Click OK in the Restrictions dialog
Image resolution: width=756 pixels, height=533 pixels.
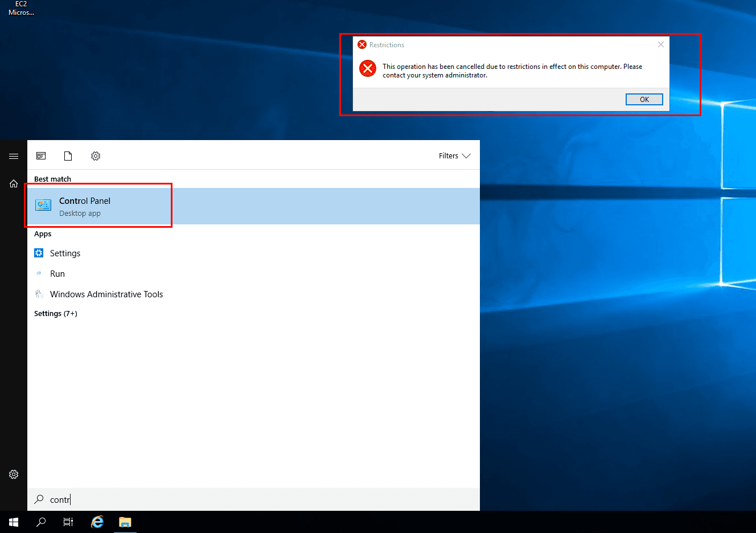click(x=644, y=100)
